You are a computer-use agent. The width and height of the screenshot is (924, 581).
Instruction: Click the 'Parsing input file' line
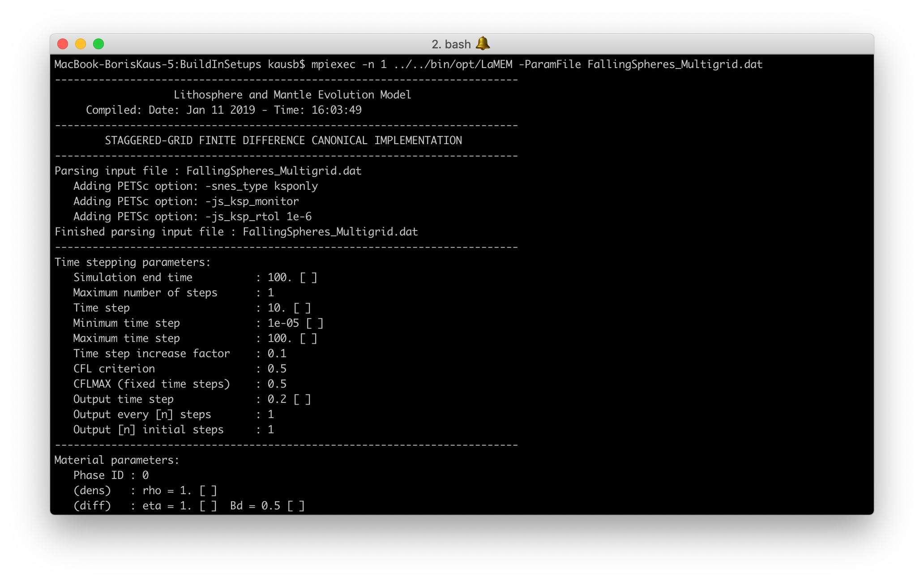pyautogui.click(x=208, y=171)
